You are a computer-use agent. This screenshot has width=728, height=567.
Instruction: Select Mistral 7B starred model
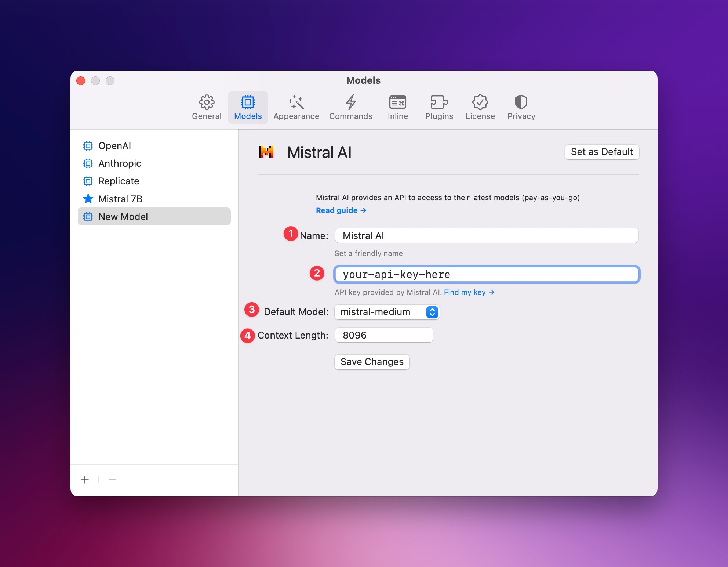tap(120, 199)
